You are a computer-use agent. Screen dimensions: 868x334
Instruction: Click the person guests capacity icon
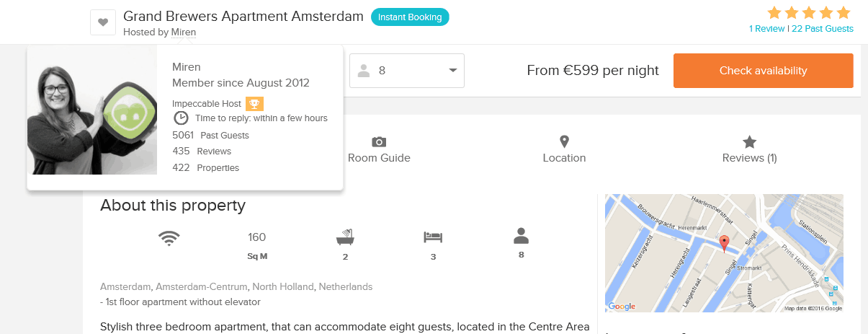tap(522, 235)
